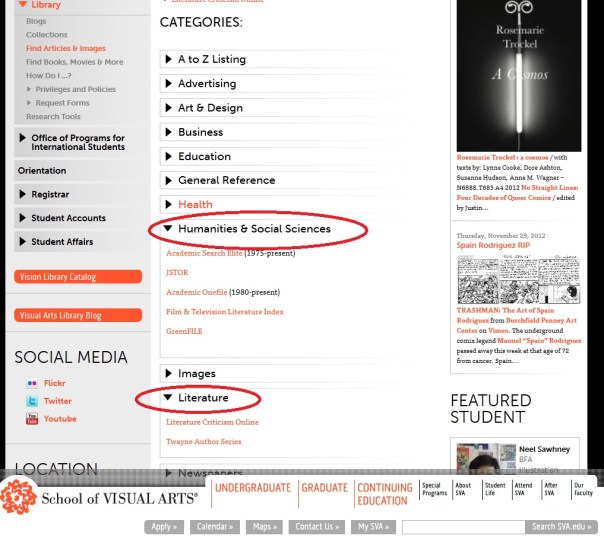Open Find Articles & Images

pos(66,48)
